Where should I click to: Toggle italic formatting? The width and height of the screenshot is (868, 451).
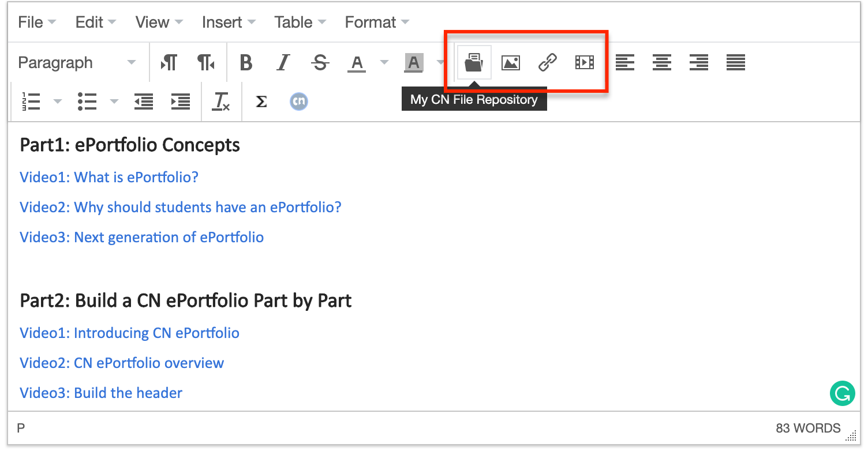point(283,62)
